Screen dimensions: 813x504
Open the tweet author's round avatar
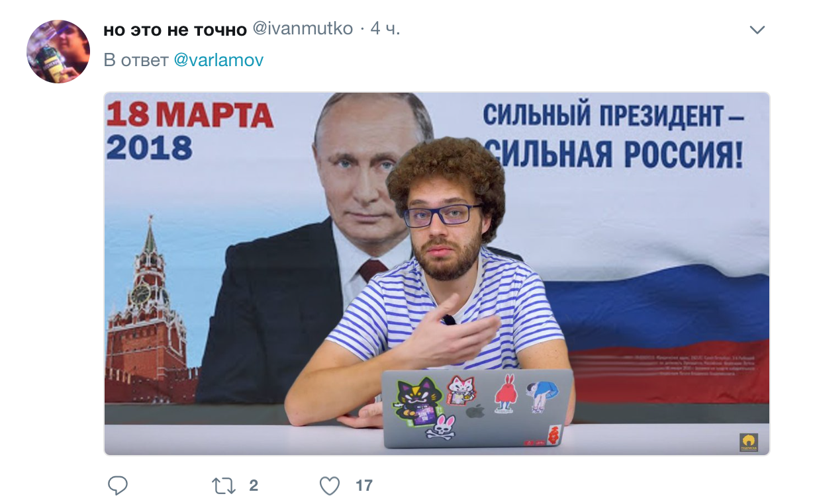coord(58,51)
